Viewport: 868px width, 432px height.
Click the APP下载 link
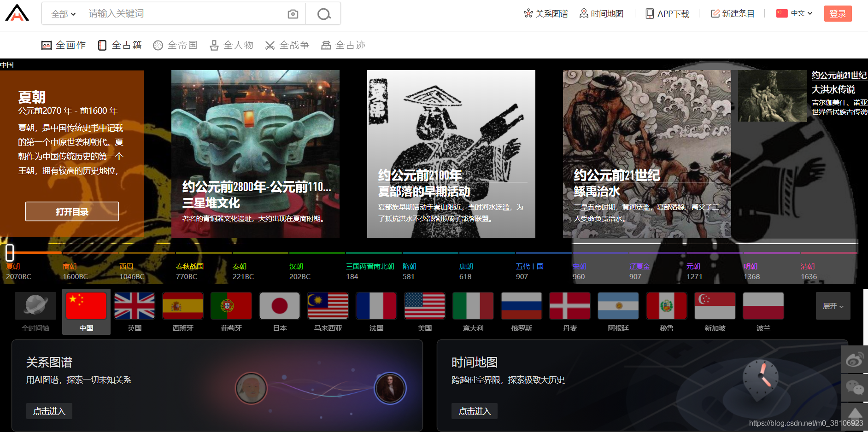tap(667, 14)
